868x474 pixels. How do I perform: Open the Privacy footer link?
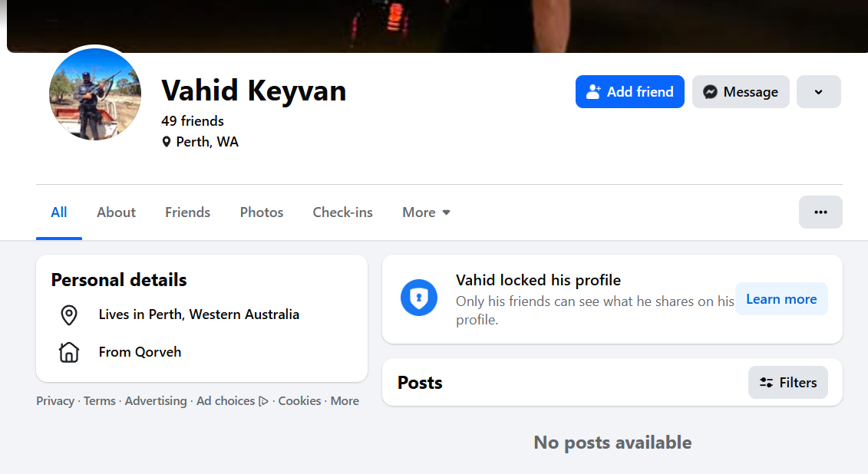(55, 401)
